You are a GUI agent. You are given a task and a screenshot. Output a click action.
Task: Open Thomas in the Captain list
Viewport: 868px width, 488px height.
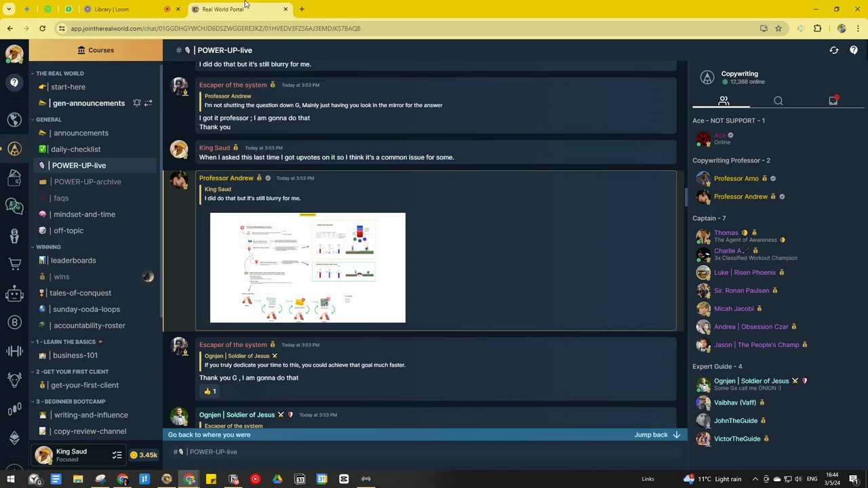click(726, 232)
